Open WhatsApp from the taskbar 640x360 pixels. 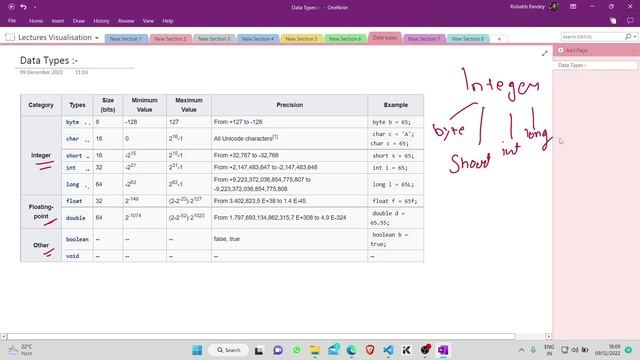(x=297, y=350)
